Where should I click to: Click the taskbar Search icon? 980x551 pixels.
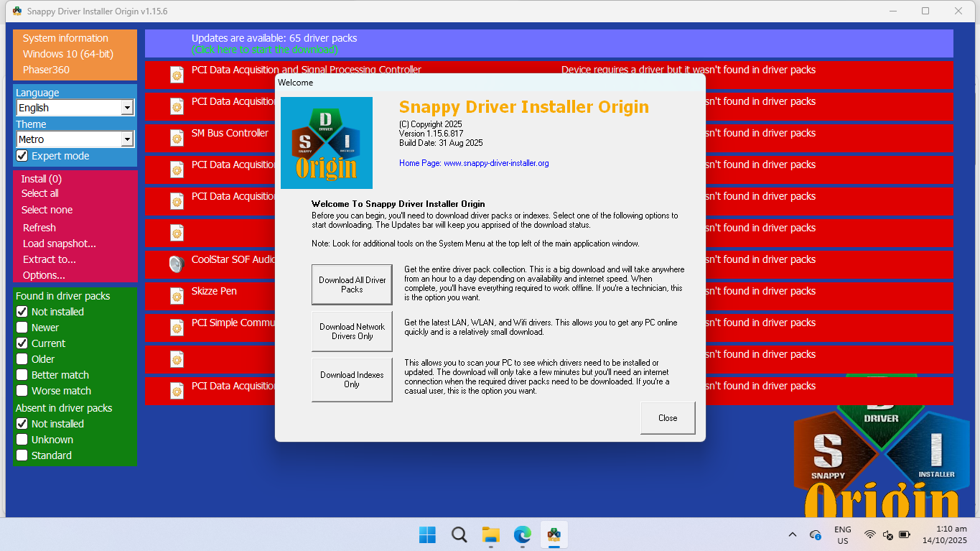click(459, 534)
